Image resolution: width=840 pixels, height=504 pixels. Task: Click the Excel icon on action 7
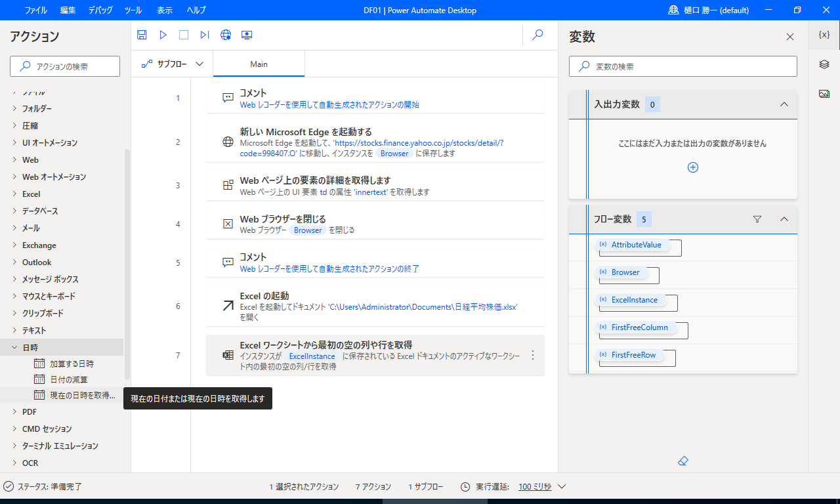pyautogui.click(x=228, y=355)
